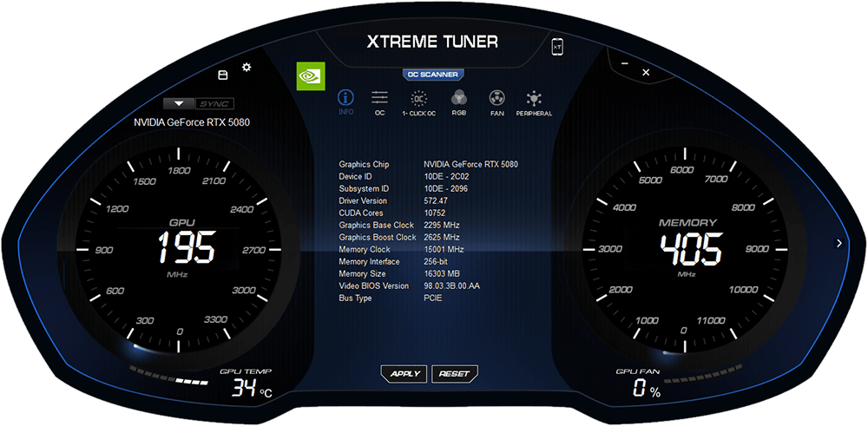Open the GPU selection dropdown arrow
This screenshot has width=868, height=426.
tap(179, 103)
